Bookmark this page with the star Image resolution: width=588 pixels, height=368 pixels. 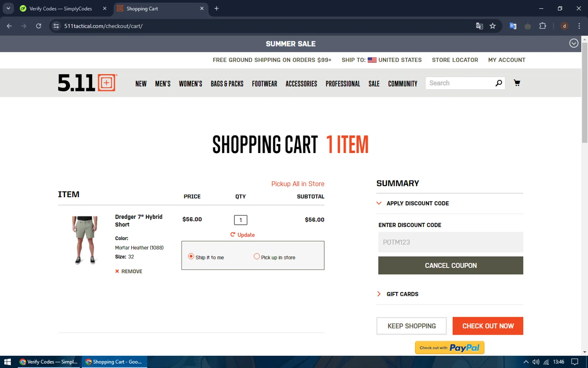coord(493,26)
